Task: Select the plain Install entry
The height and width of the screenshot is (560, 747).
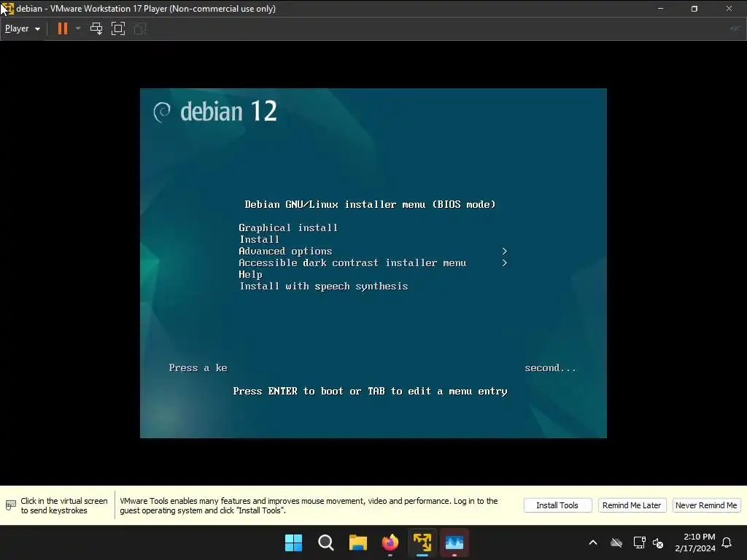Action: [259, 239]
